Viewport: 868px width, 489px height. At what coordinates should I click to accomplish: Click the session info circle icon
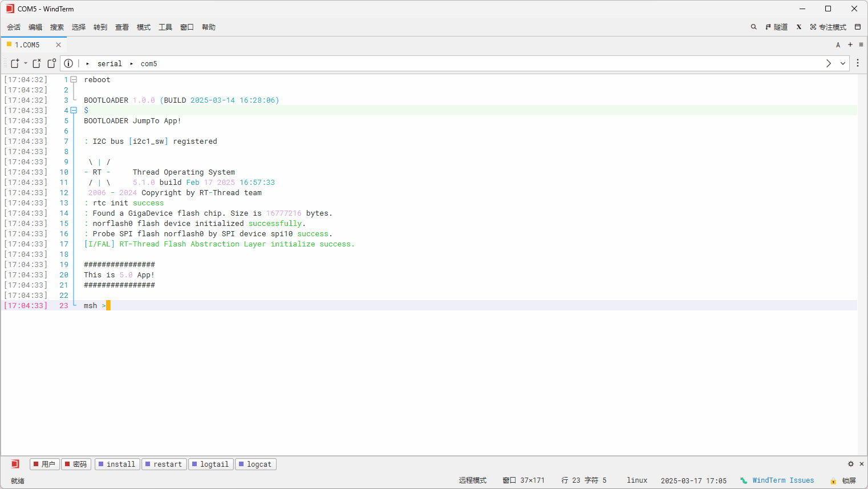tap(68, 63)
